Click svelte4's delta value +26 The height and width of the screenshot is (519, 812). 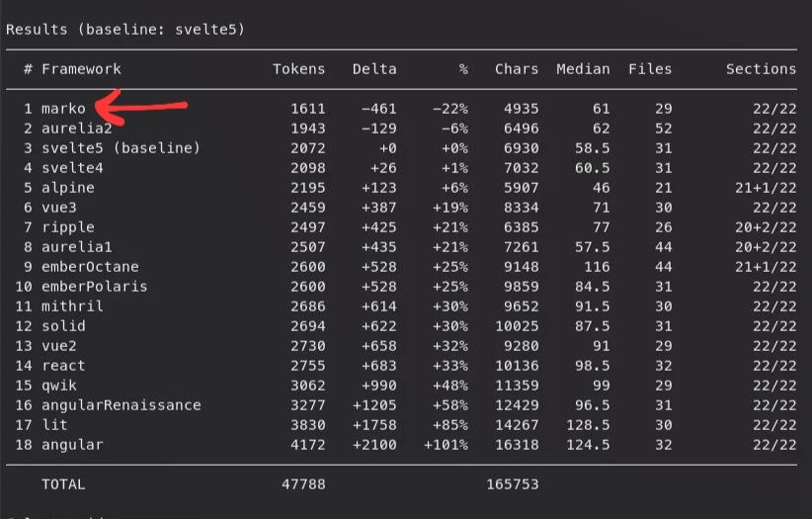click(383, 168)
